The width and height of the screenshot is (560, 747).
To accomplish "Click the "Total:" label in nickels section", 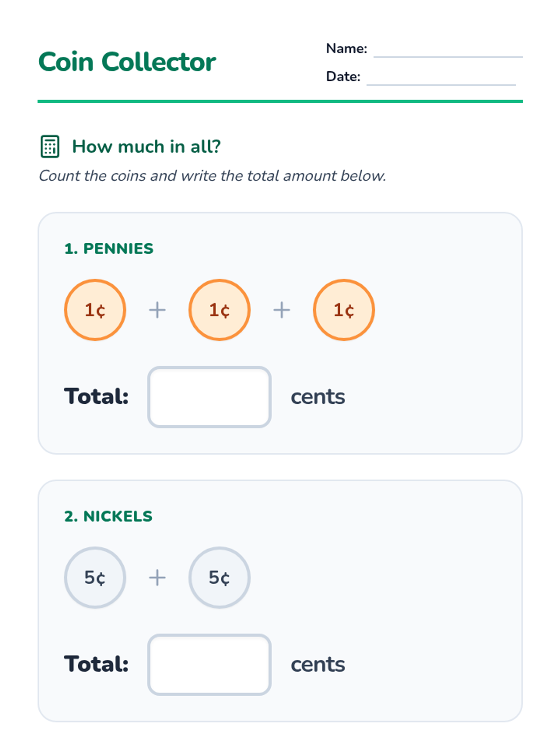I will (97, 664).
